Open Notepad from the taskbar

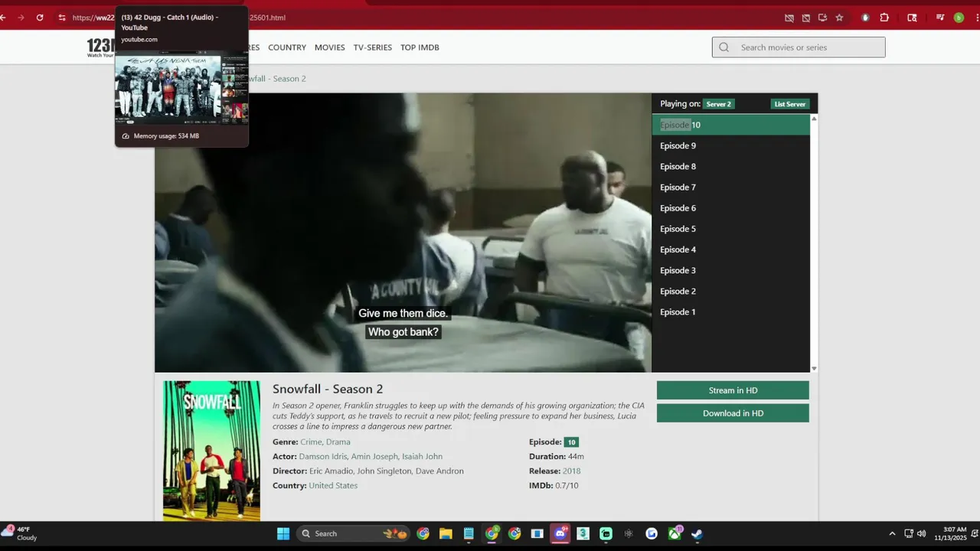469,533
